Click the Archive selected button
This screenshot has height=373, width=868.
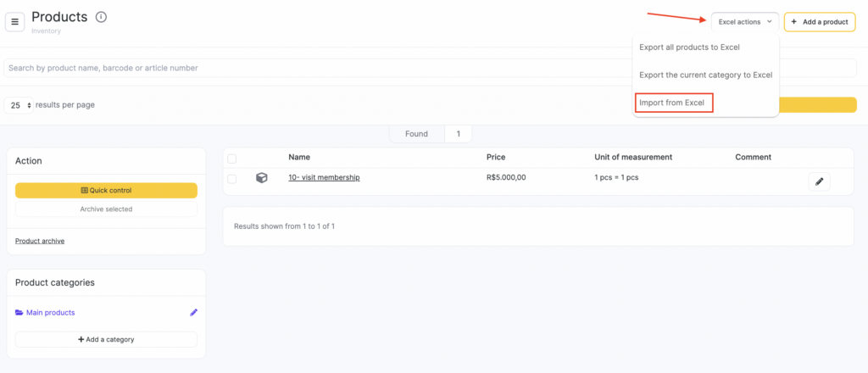point(106,209)
